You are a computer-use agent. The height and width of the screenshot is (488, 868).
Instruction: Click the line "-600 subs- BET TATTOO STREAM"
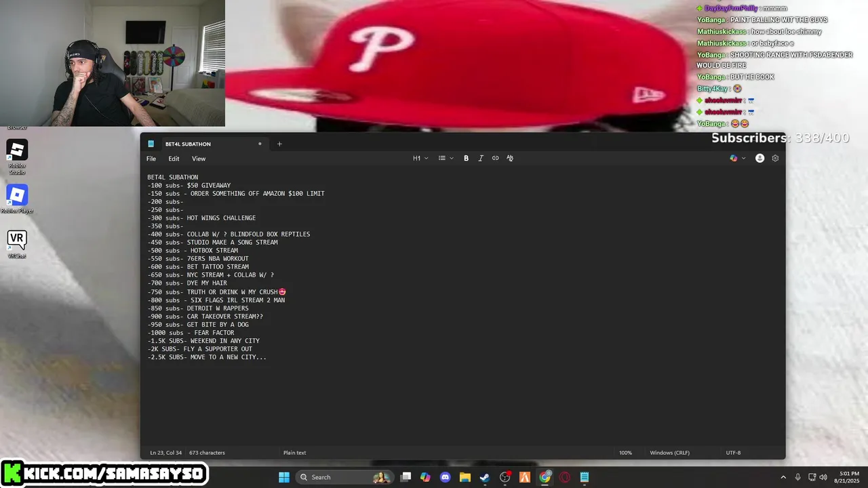click(198, 267)
